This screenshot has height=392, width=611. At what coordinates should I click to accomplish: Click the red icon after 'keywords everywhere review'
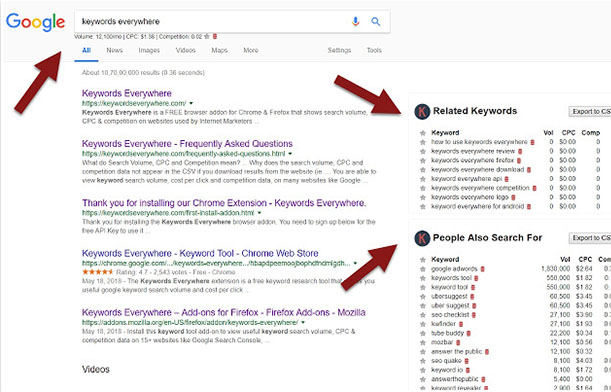point(520,151)
